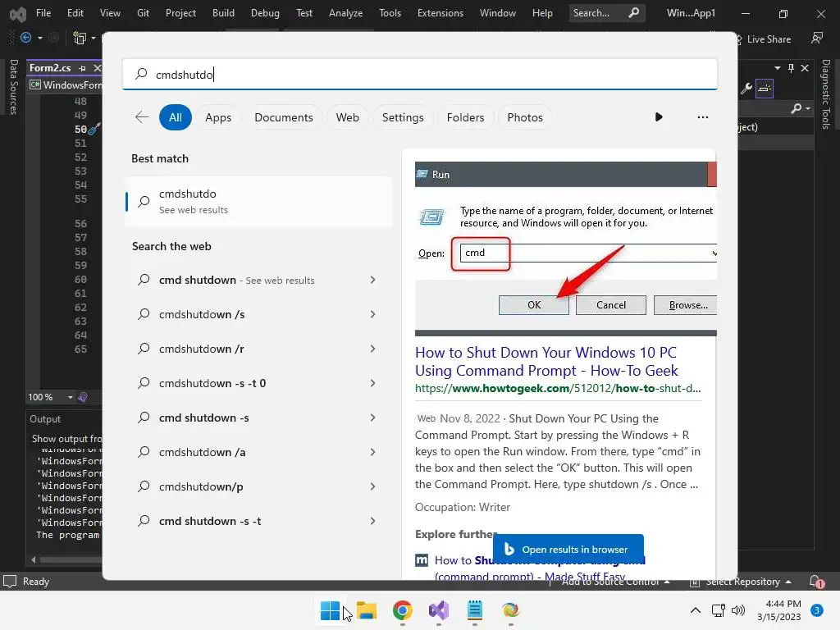Close the right tool window with X

805,68
